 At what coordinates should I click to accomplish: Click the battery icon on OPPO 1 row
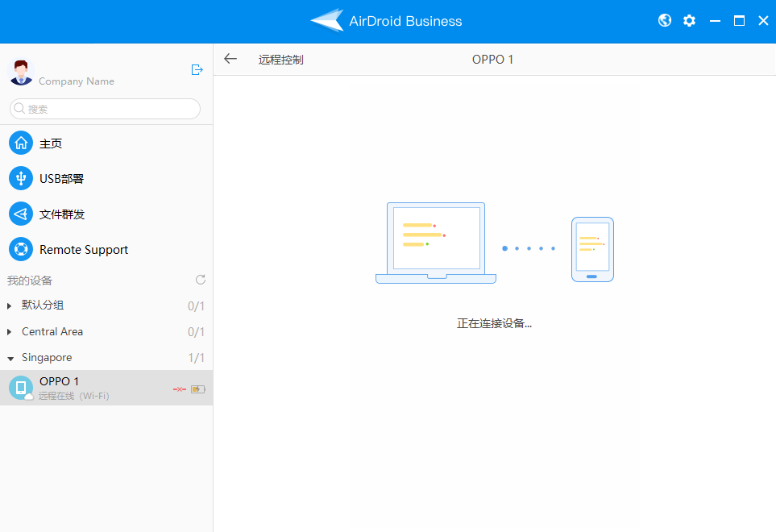pos(198,389)
